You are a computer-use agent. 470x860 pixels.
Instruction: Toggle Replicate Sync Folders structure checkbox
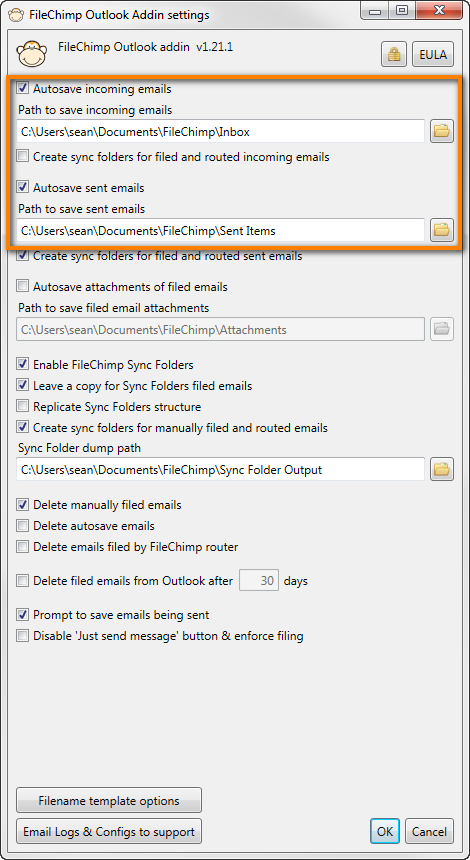(x=22, y=406)
